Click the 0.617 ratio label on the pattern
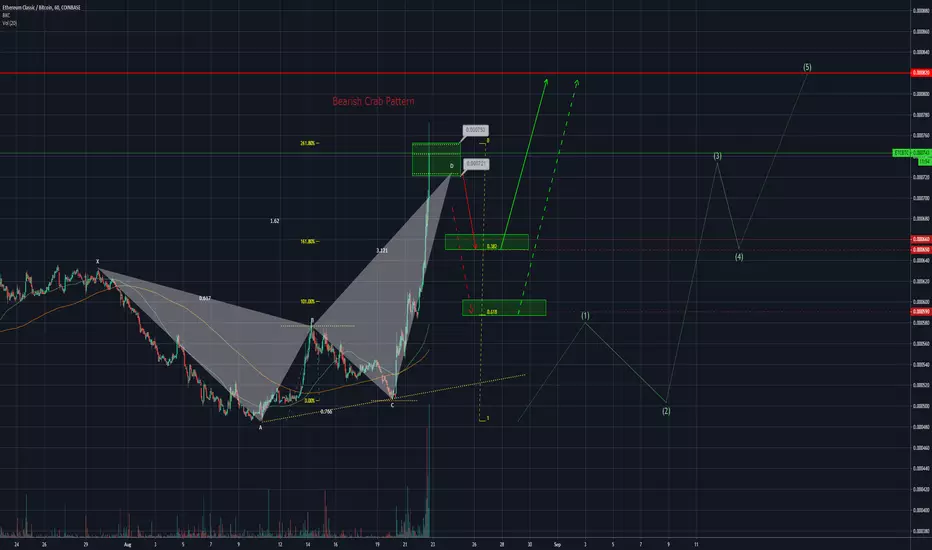This screenshot has width=932, height=550. pyautogui.click(x=204, y=298)
